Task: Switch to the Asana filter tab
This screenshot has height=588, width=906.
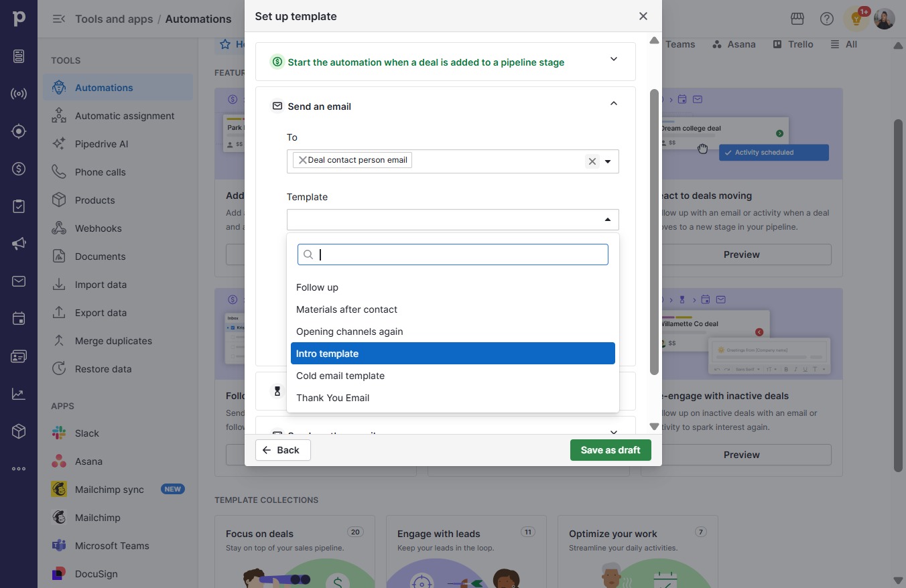Action: pyautogui.click(x=734, y=44)
